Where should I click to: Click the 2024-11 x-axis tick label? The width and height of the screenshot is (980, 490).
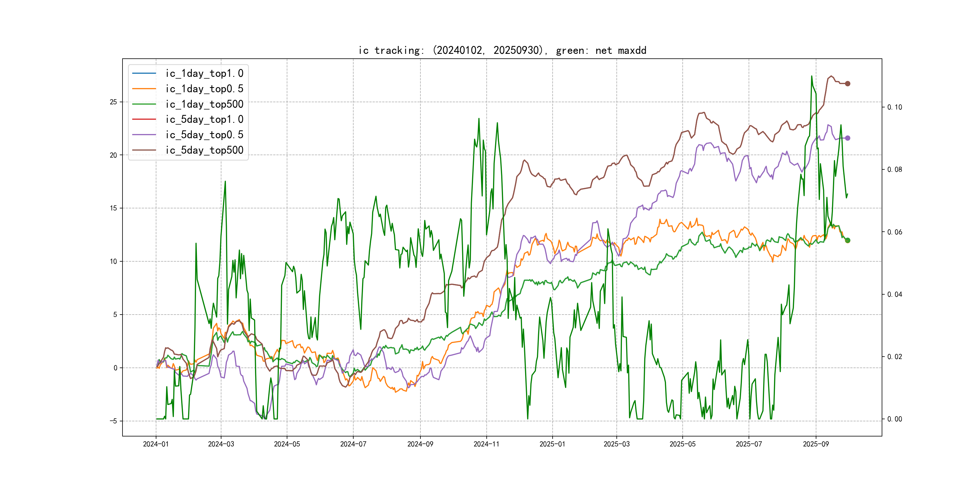[x=486, y=444]
